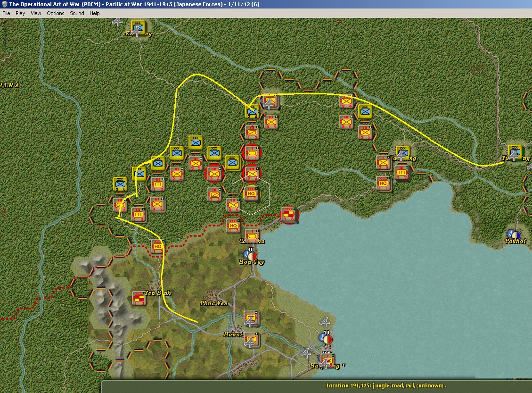Select infantry 2-4 in northeast group

[346, 101]
